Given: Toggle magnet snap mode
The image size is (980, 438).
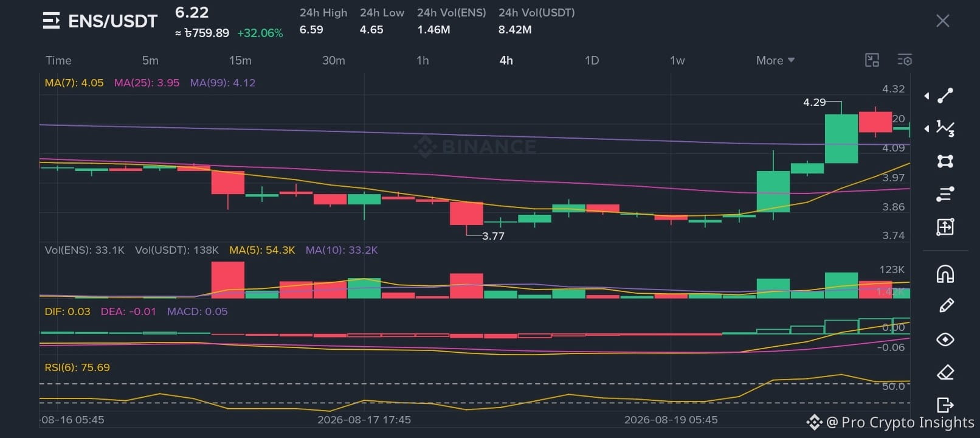Looking at the screenshot, I should [945, 274].
